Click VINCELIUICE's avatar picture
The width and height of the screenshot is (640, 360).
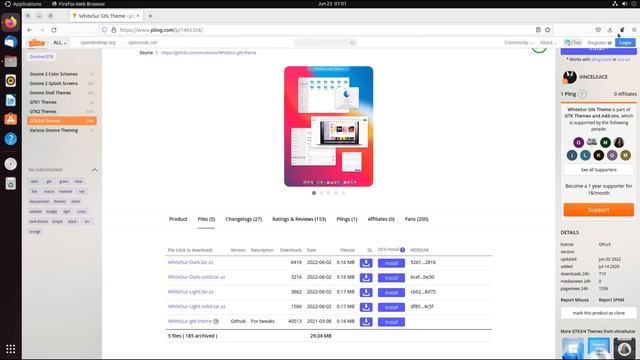[x=569, y=77]
